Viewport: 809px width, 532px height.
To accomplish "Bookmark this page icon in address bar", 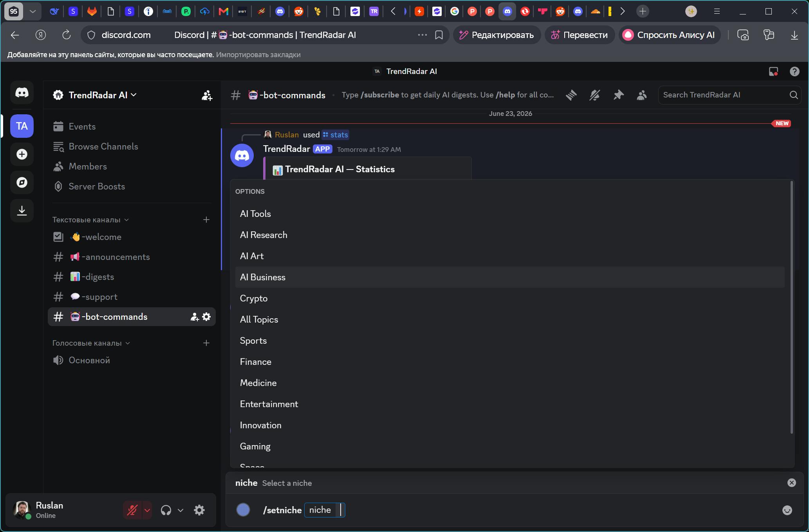I will click(439, 35).
